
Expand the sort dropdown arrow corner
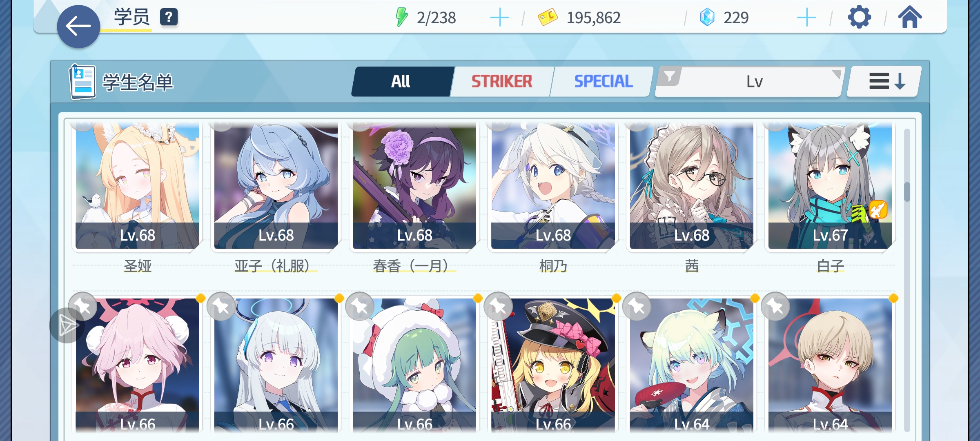tap(836, 74)
